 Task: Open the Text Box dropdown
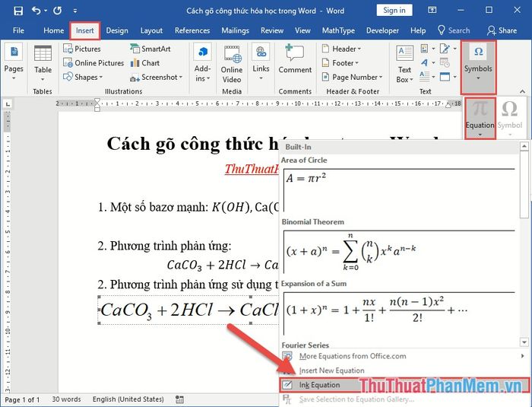click(404, 65)
